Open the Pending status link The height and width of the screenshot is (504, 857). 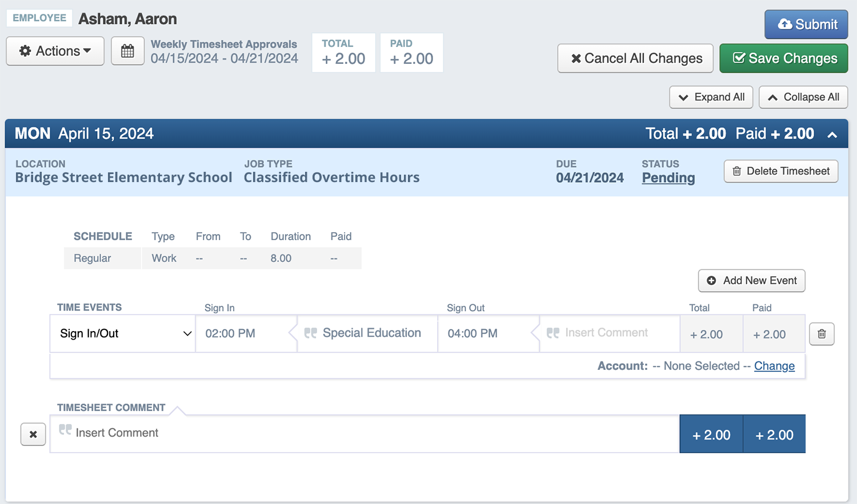pos(668,178)
